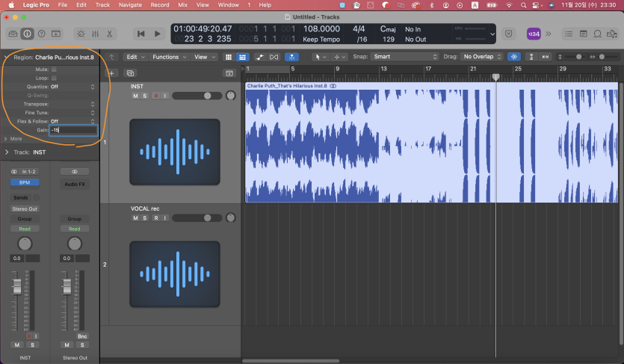Open the List Editors icon
The width and height of the screenshot is (624, 364).
567,34
